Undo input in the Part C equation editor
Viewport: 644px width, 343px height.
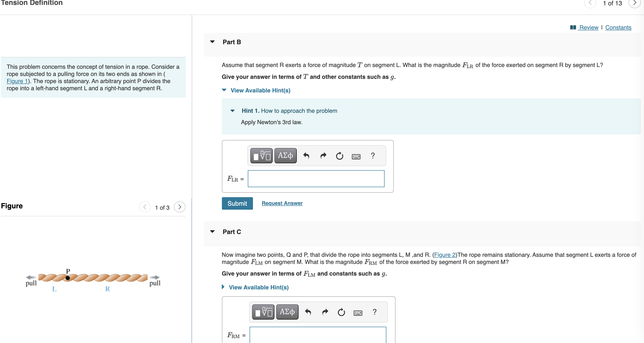pos(308,312)
